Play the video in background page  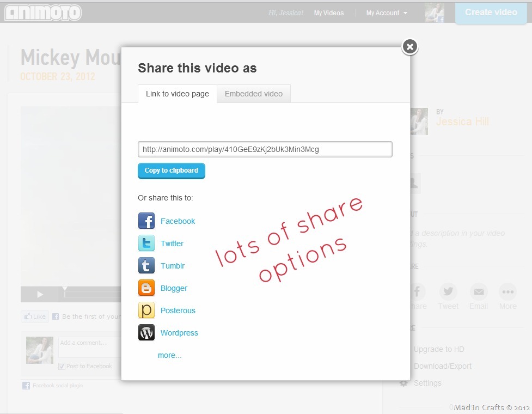(x=40, y=294)
